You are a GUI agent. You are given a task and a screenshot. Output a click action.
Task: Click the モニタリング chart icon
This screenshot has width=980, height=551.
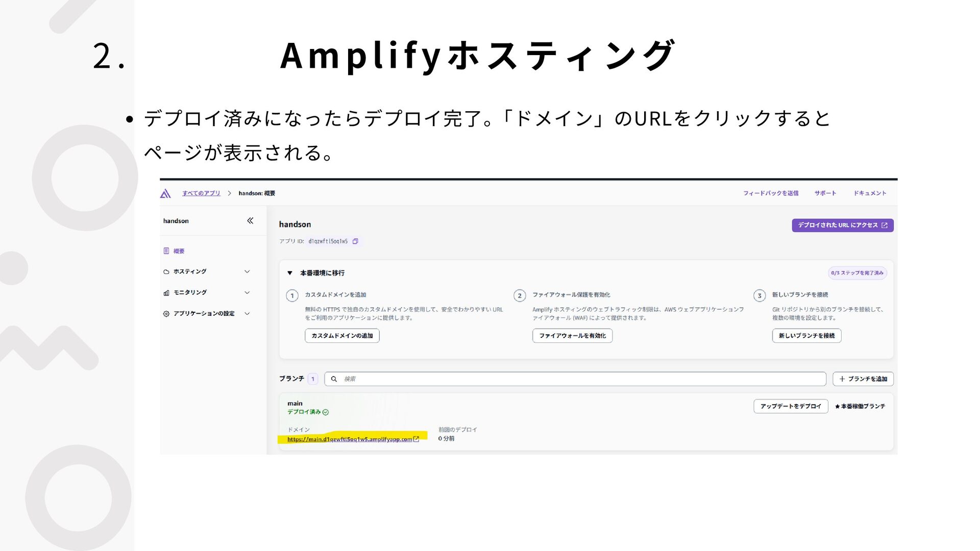click(x=166, y=293)
